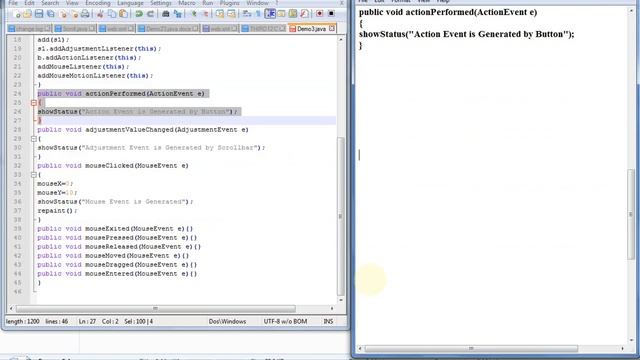This screenshot has height=360, width=640.
Task: Open Find with the binoculars icon
Action: click(166, 14)
